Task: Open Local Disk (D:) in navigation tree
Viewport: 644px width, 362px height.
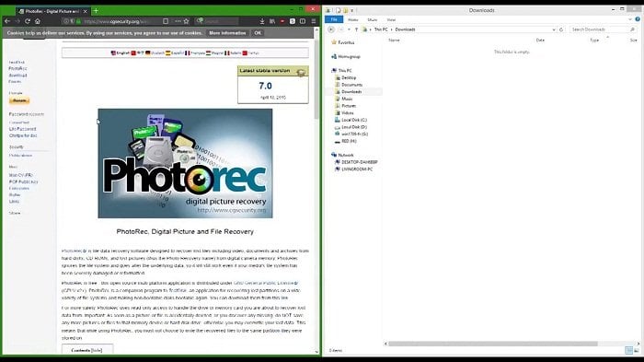Action: pos(351,127)
